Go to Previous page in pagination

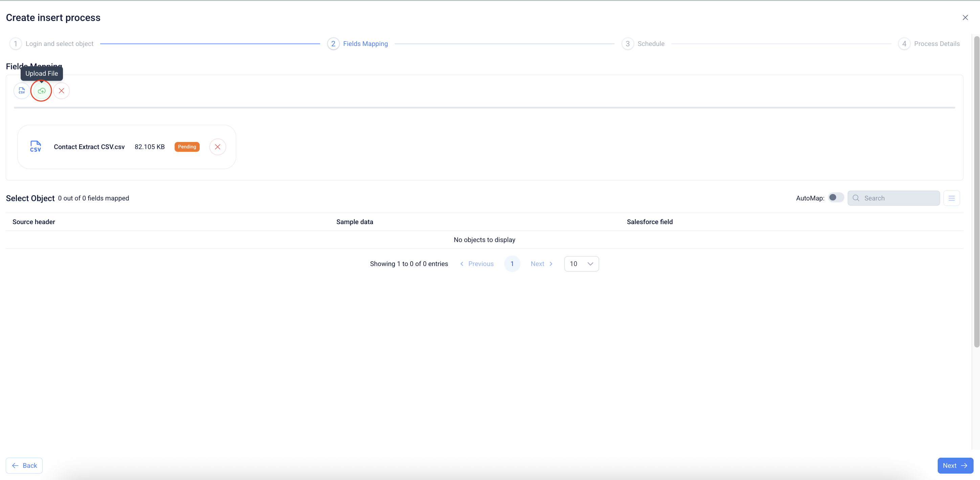[x=477, y=264]
